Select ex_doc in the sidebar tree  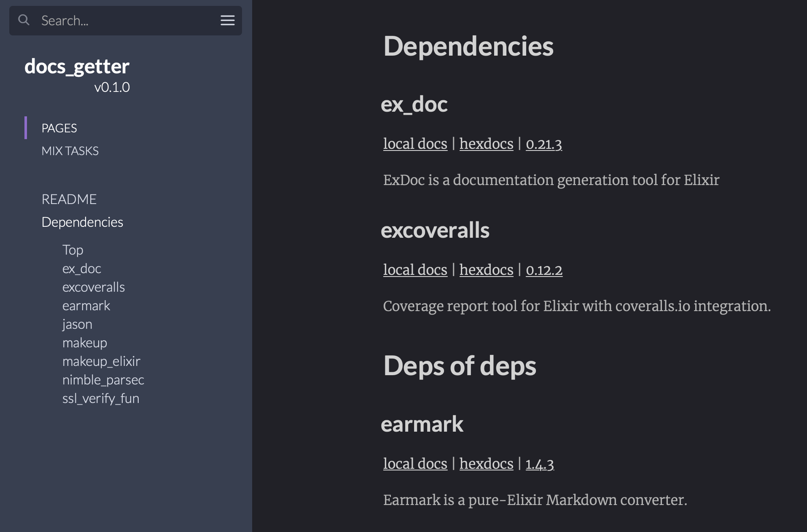pyautogui.click(x=81, y=268)
